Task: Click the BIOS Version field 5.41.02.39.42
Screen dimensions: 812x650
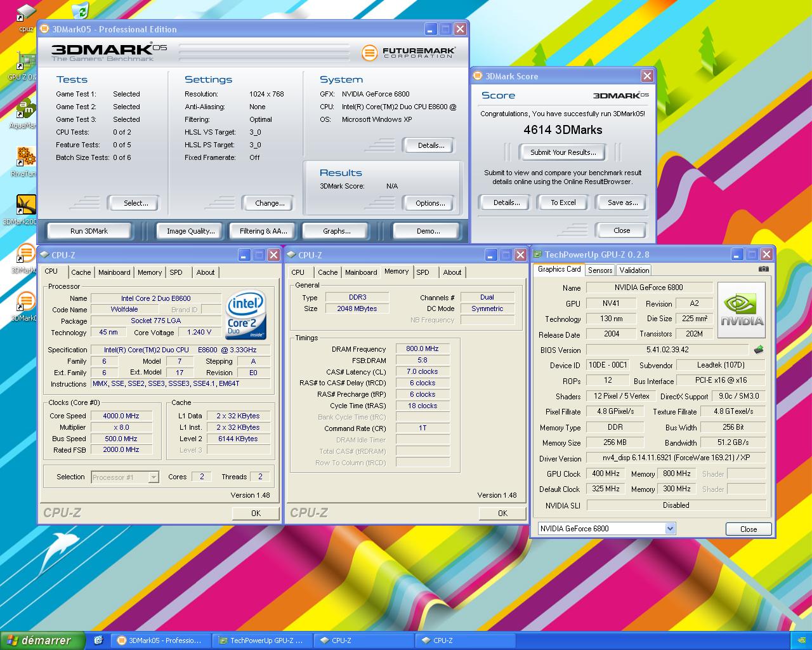Action: point(667,350)
